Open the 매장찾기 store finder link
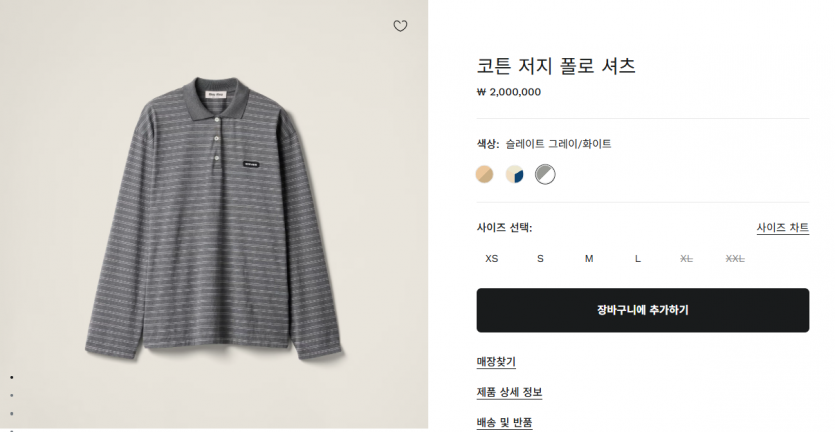Viewport: 835px width, 432px height. [x=496, y=362]
